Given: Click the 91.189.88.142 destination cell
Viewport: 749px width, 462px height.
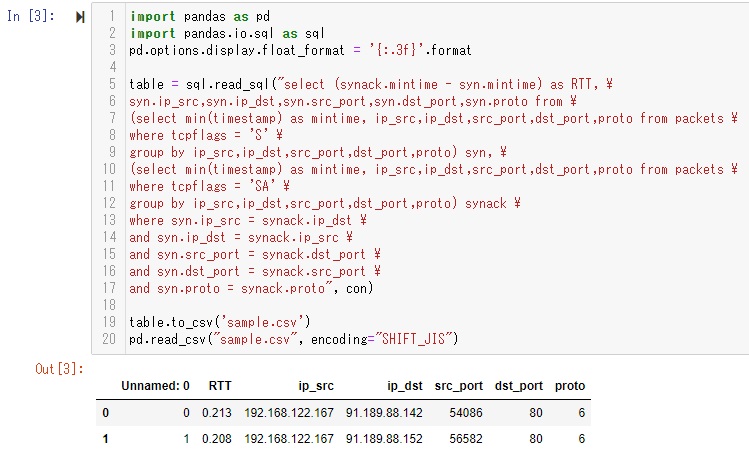Looking at the screenshot, I should (384, 413).
